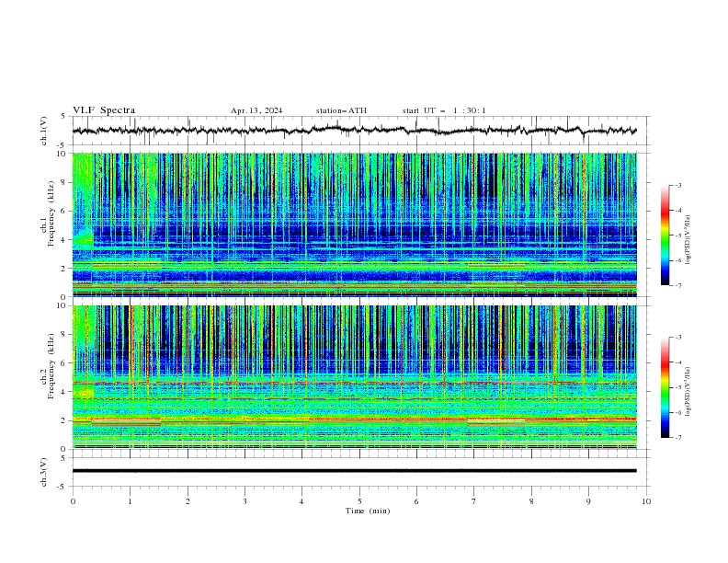Click the ch.2 spectrogram color scale bar
Viewport: 728px width, 563px height.
pos(665,387)
